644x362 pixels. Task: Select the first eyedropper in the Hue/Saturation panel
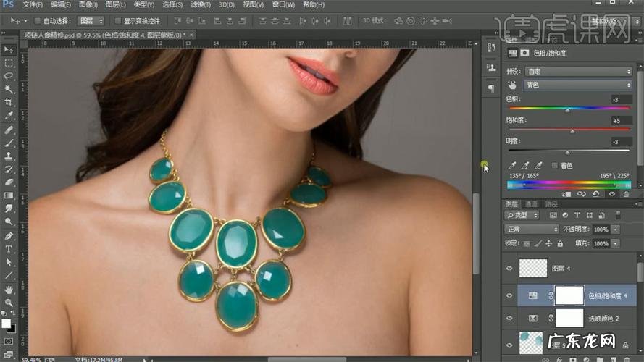click(512, 166)
